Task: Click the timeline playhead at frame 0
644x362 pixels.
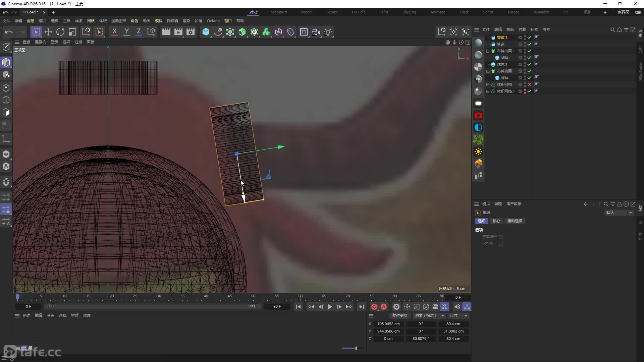Action: click(18, 297)
